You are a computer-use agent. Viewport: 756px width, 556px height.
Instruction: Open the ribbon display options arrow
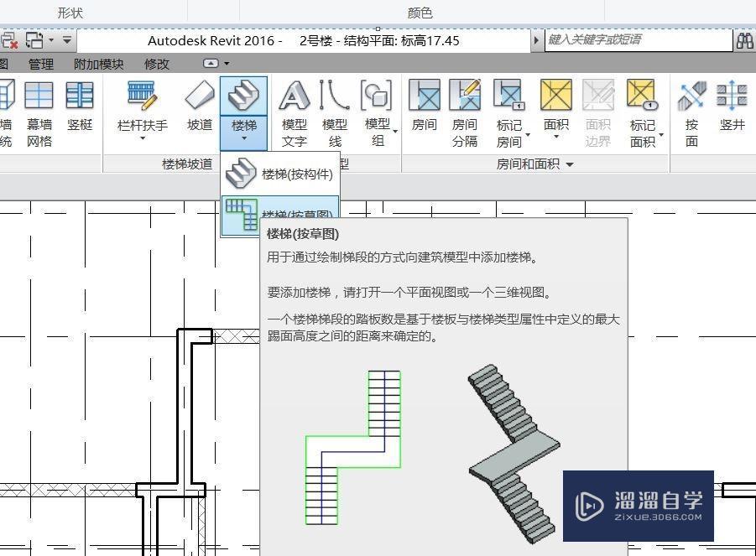pyautogui.click(x=227, y=64)
